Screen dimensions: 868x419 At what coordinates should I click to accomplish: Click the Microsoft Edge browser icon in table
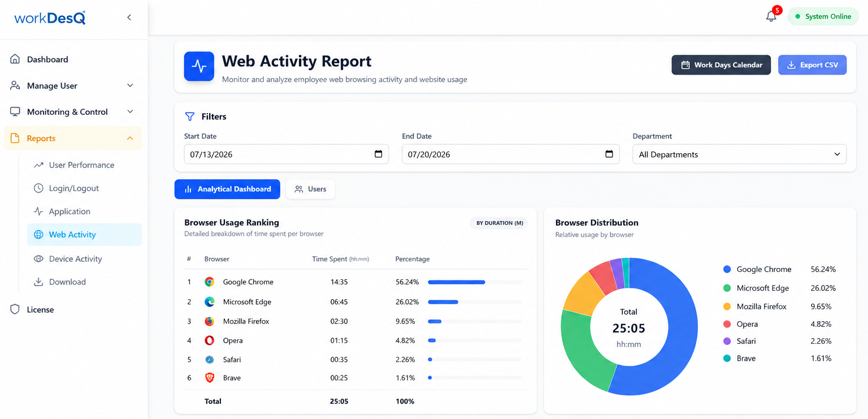210,302
